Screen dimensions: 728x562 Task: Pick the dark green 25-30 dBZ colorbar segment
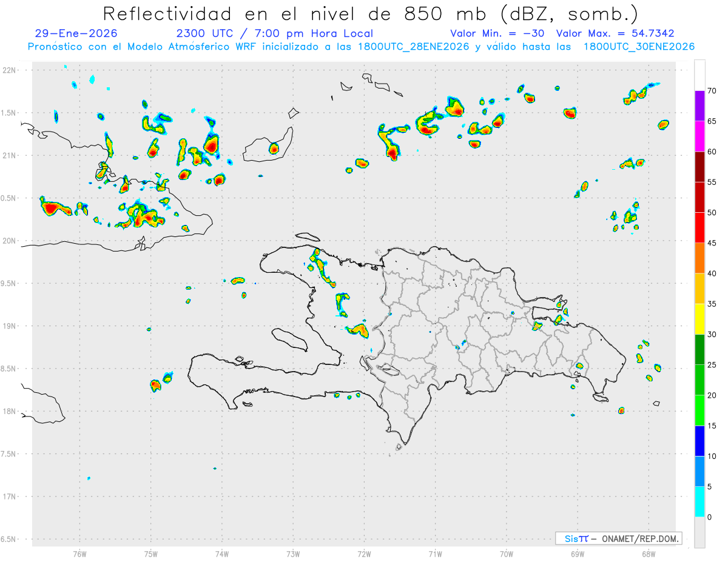coord(699,350)
